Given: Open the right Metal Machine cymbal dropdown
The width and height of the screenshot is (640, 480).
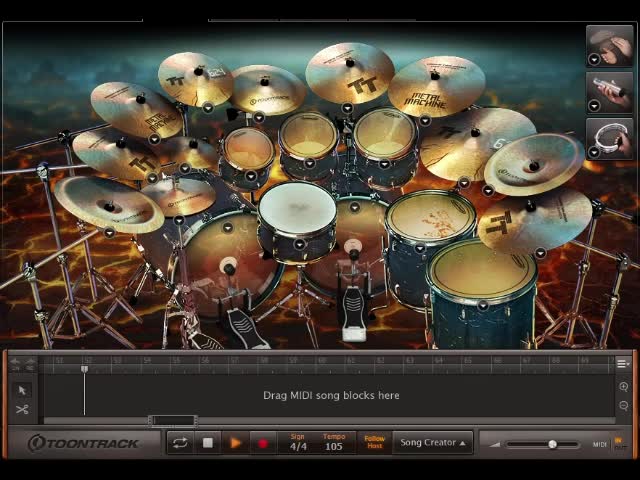Looking at the screenshot, I should point(425,120).
